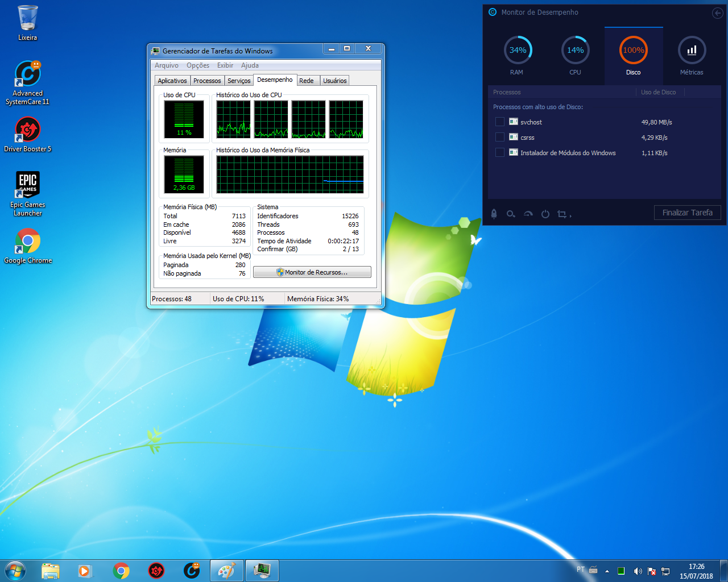The width and height of the screenshot is (728, 582).
Task: Open the CPU 14% gauge
Action: tap(576, 51)
